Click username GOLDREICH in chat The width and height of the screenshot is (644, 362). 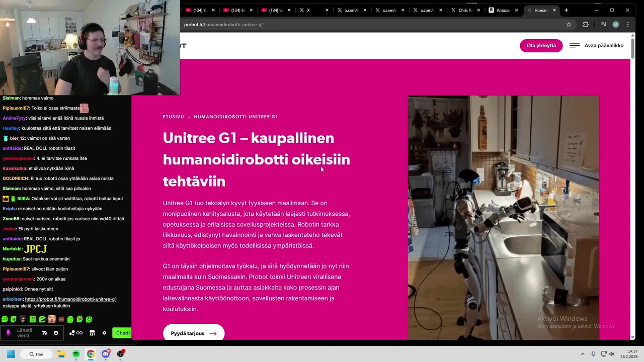click(15, 178)
